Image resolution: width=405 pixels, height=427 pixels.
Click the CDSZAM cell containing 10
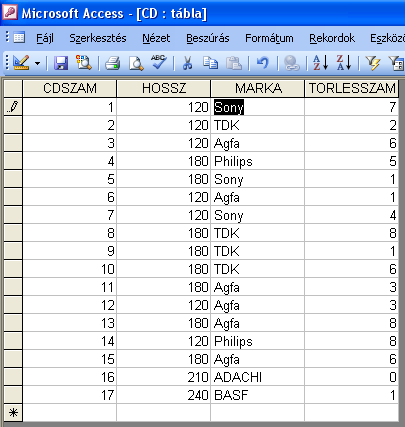(x=69, y=269)
